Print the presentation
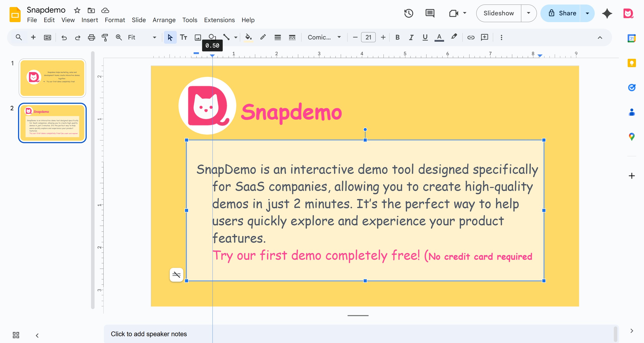 click(91, 37)
